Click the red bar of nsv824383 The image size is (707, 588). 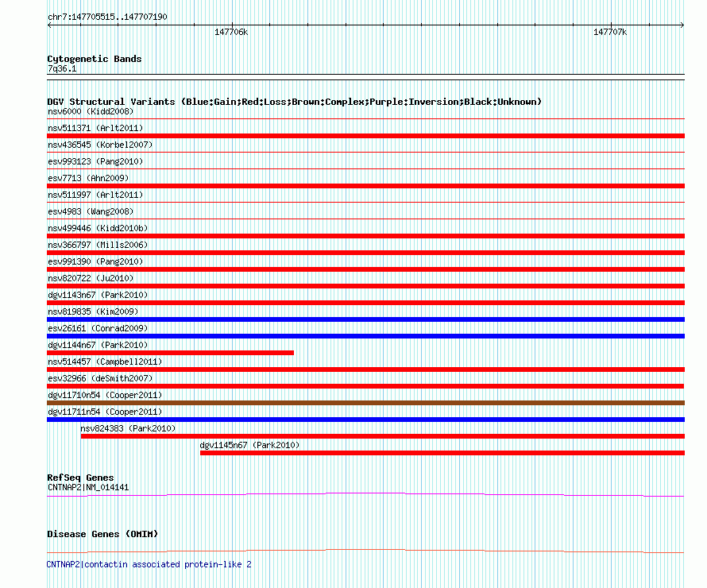[x=383, y=436]
